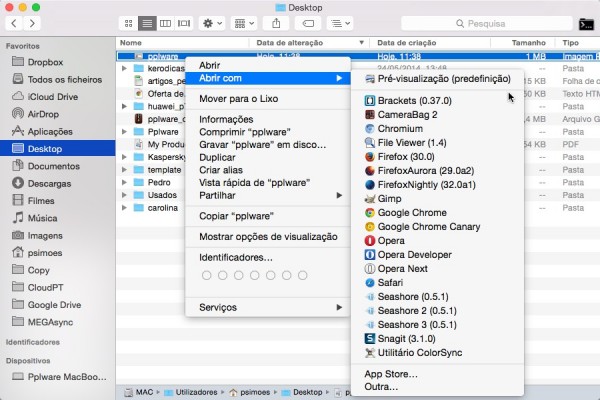Open the Partilhar submenu

click(267, 195)
